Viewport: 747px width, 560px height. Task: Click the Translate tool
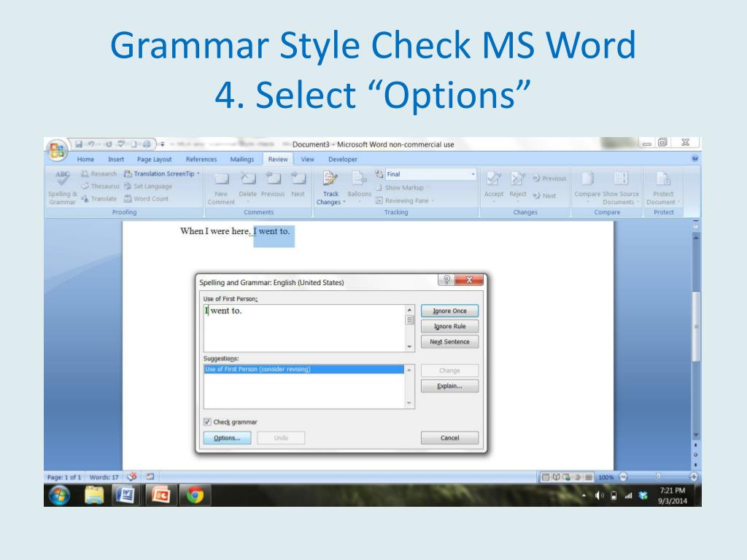click(x=98, y=198)
